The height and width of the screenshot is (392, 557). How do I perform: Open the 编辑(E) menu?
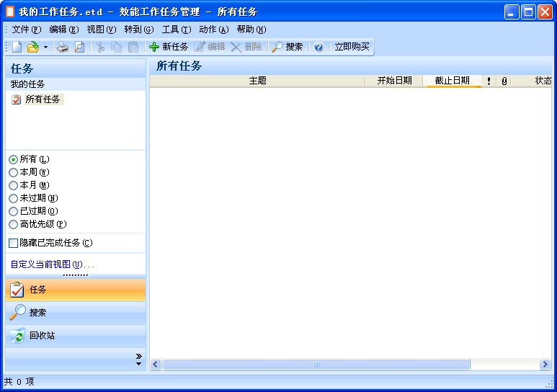pyautogui.click(x=64, y=30)
